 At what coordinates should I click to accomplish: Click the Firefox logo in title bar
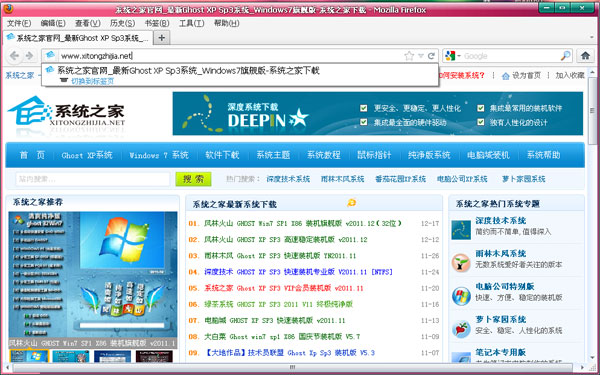tap(7, 9)
